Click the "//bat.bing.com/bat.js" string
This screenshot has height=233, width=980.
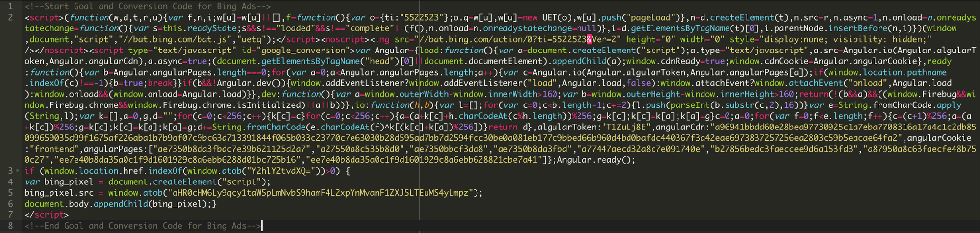pos(174,39)
